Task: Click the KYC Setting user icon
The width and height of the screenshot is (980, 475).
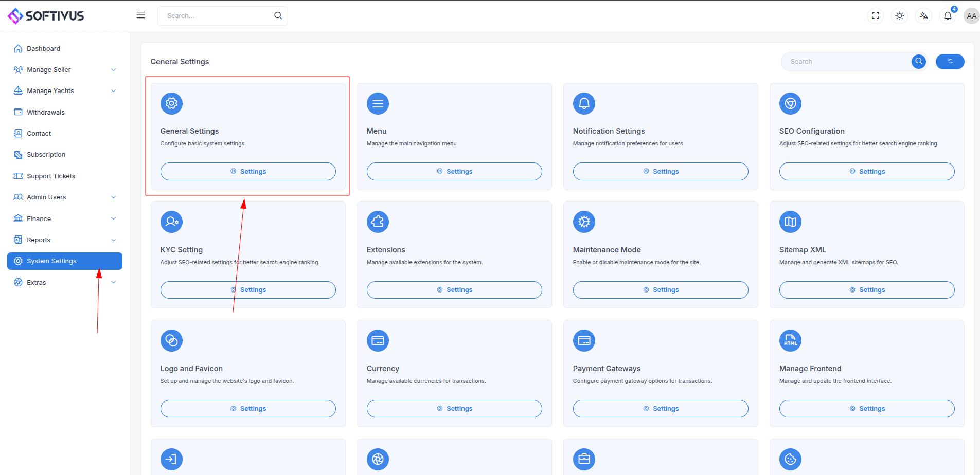Action: [x=171, y=222]
